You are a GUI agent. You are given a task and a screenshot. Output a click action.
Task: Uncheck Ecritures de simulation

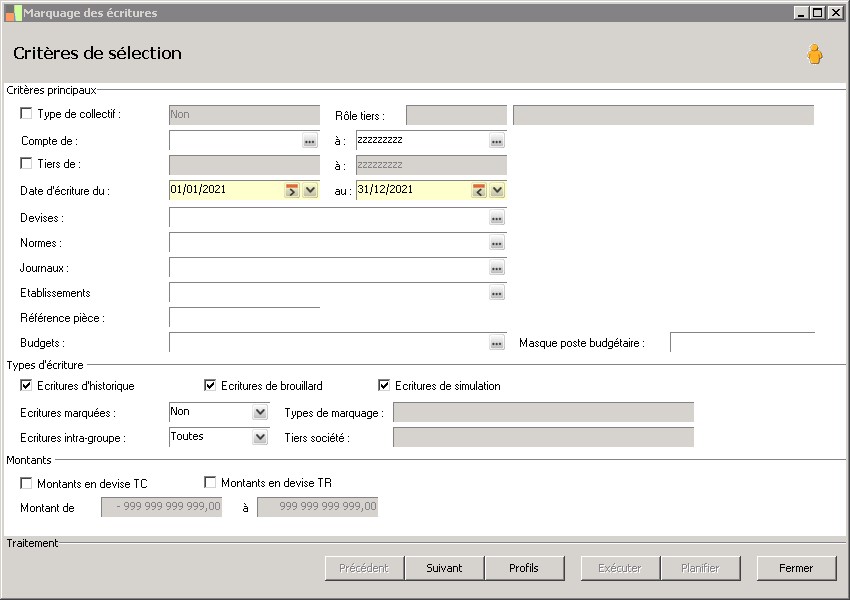[x=384, y=386]
